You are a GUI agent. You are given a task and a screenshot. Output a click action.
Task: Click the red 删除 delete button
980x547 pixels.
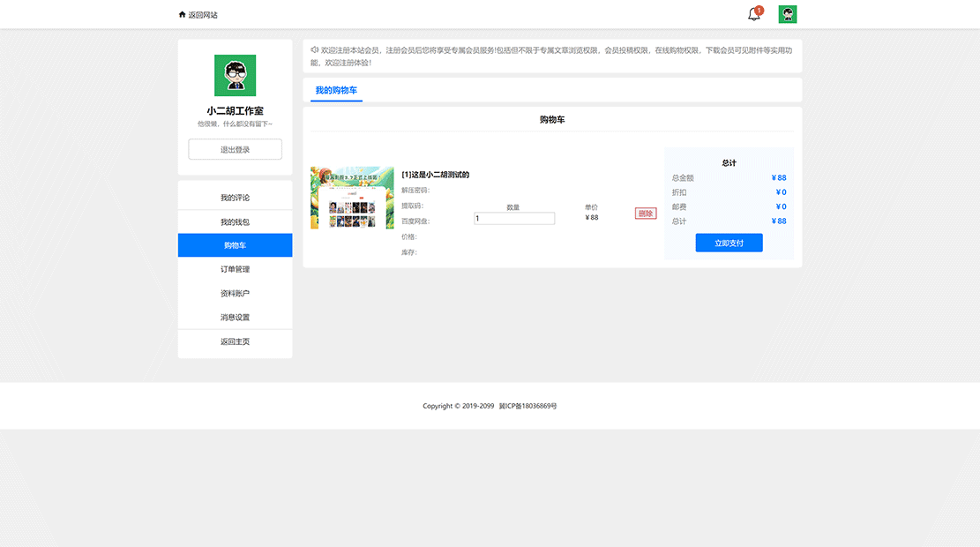pos(645,213)
